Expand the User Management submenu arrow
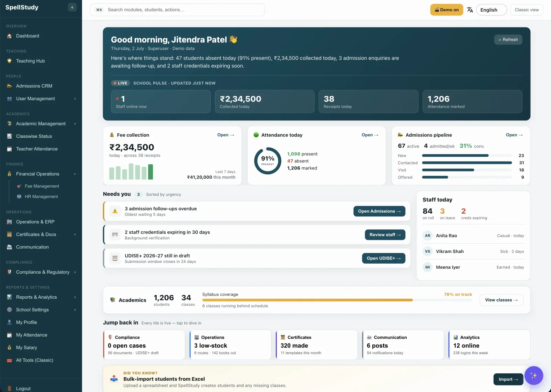551x392 pixels. tap(75, 99)
